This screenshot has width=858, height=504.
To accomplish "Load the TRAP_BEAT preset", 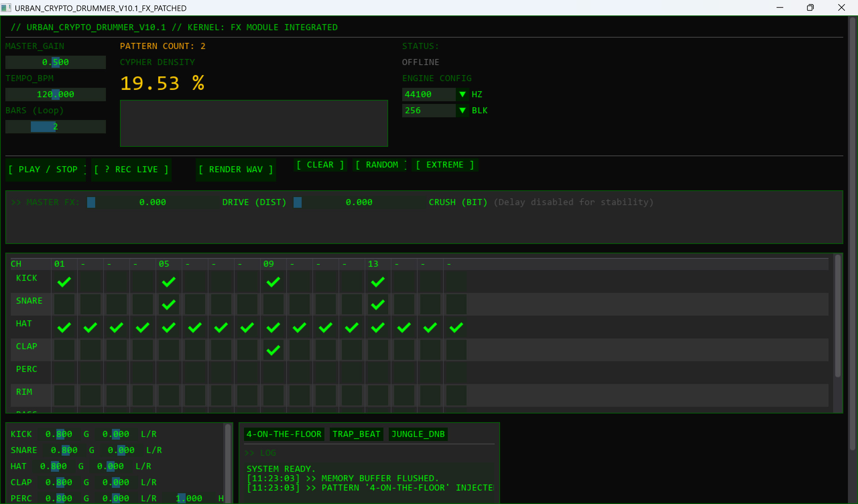I will [356, 434].
